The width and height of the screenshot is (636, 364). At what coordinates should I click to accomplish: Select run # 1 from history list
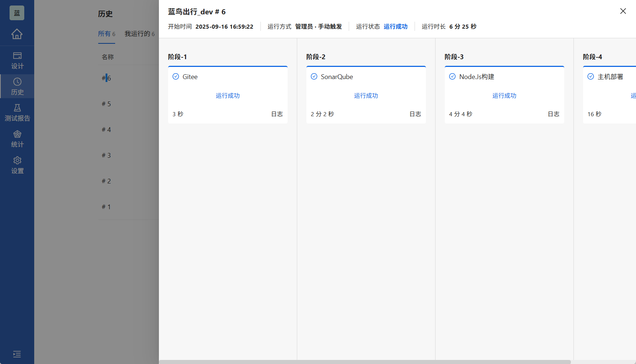click(106, 207)
